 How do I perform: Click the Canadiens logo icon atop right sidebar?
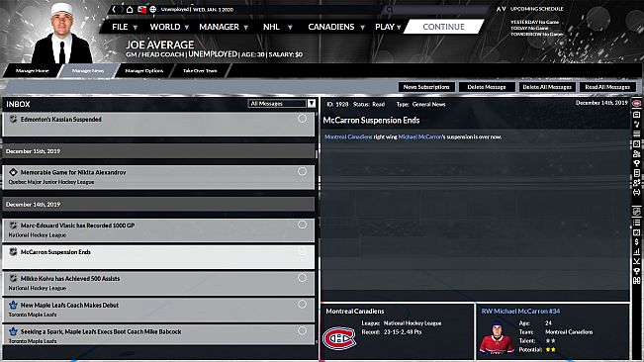click(637, 103)
